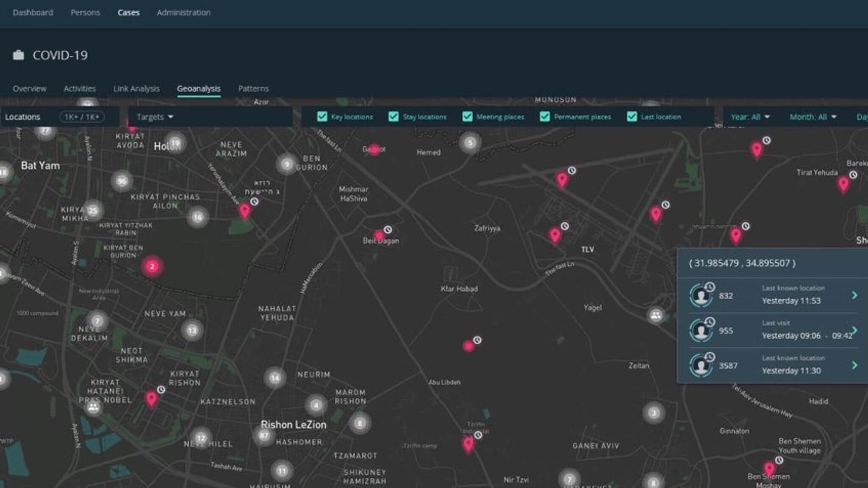Click the 1K+ / 1K+ locations counter
This screenshot has height=488, width=868.
(x=82, y=117)
